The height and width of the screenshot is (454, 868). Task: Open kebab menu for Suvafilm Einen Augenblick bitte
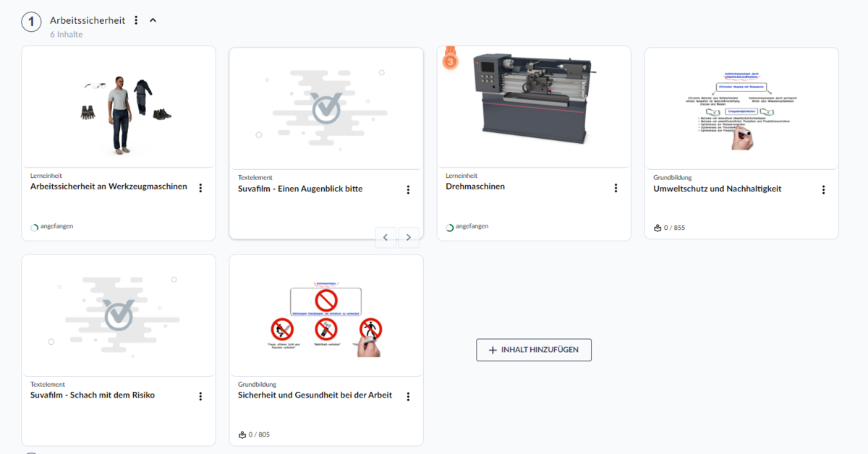tap(408, 190)
